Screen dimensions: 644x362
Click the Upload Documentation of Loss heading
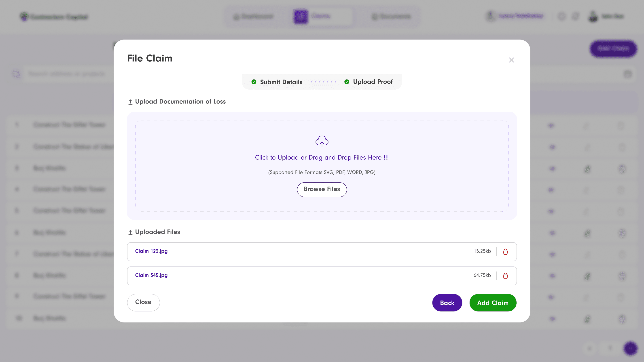click(180, 101)
